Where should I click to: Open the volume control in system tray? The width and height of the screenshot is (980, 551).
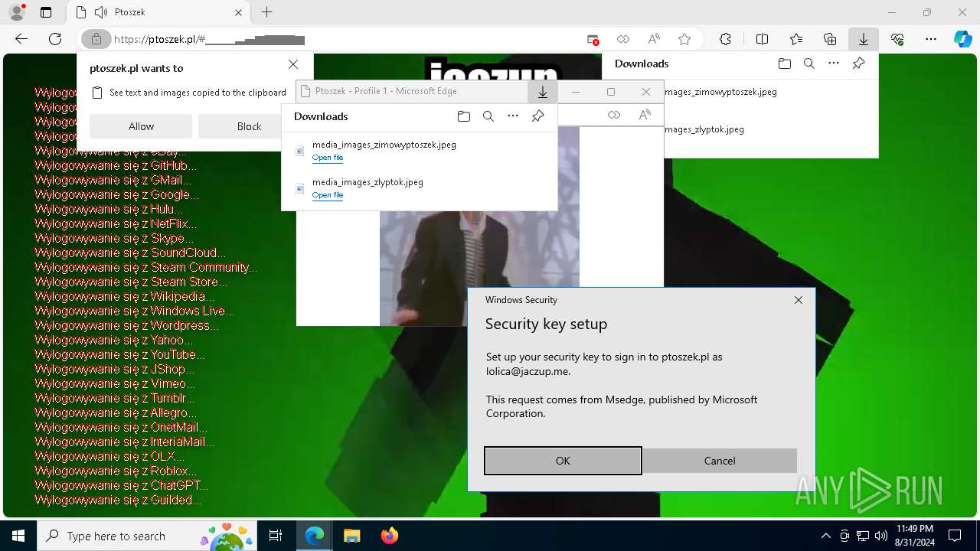(x=880, y=536)
